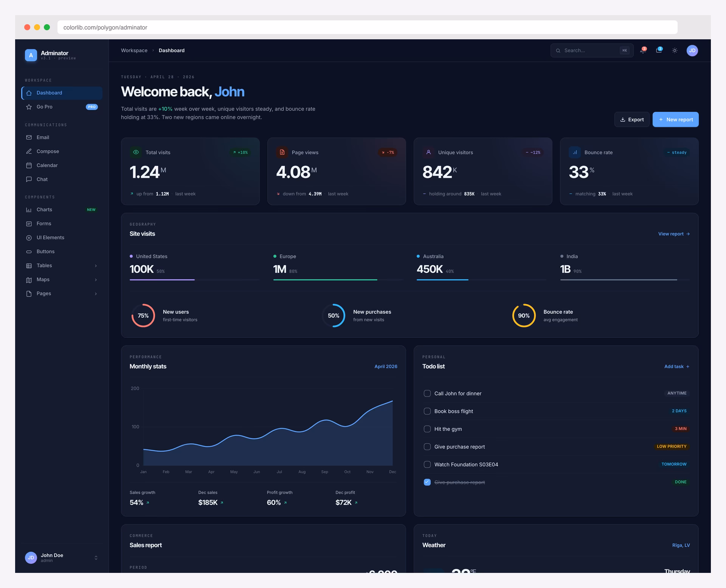Check 'Watch Foundation S03E04' task
This screenshot has width=726, height=588.
coord(427,464)
